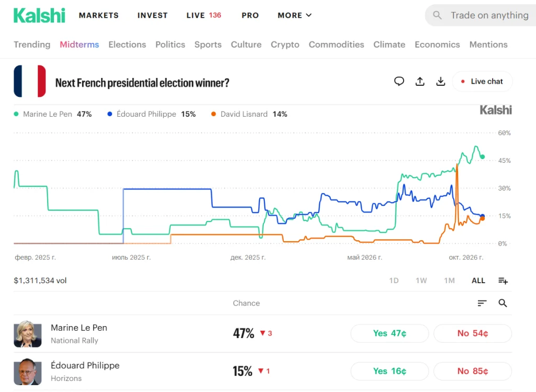The image size is (536, 392).
Task: Click the search magnifier in top bar
Action: pos(437,15)
